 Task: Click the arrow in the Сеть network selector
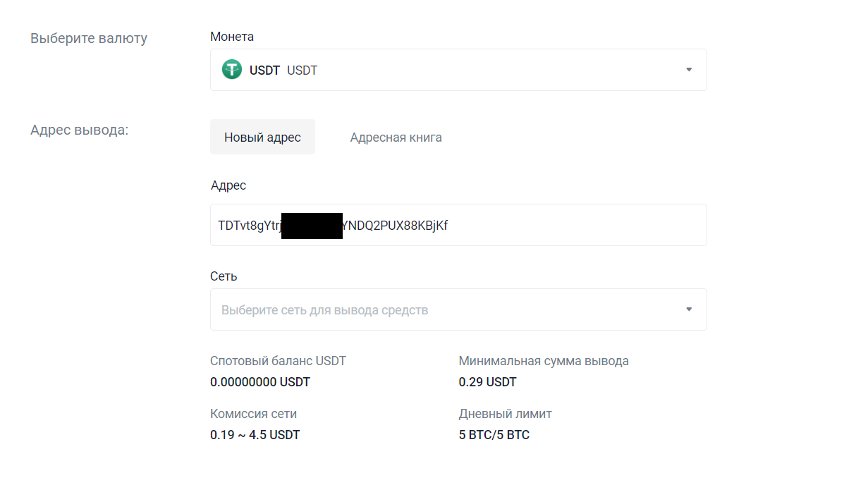click(689, 309)
